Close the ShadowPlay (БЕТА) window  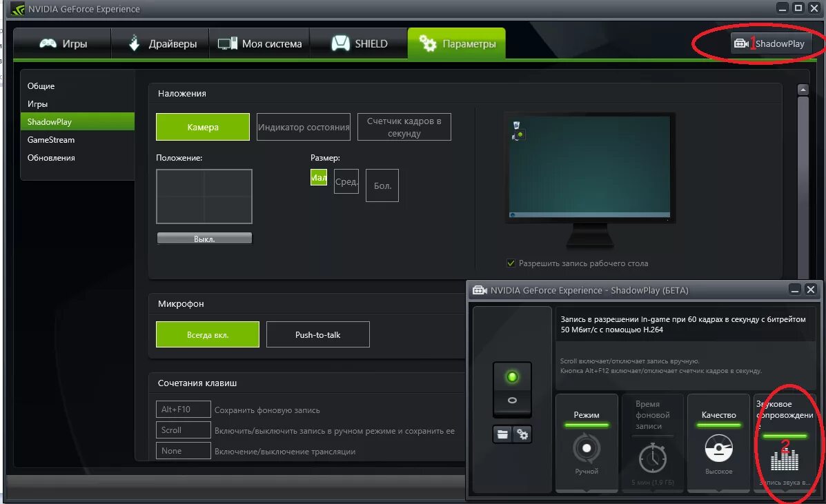(x=811, y=290)
